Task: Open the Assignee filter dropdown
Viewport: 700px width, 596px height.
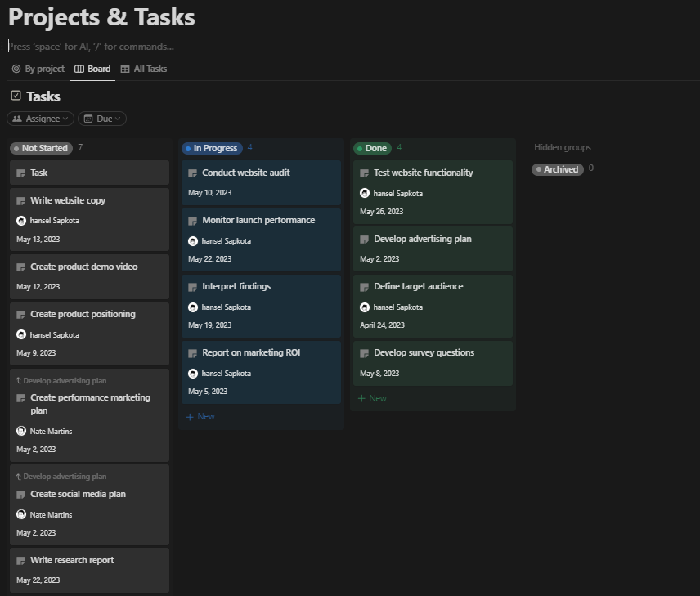Action: click(x=40, y=118)
